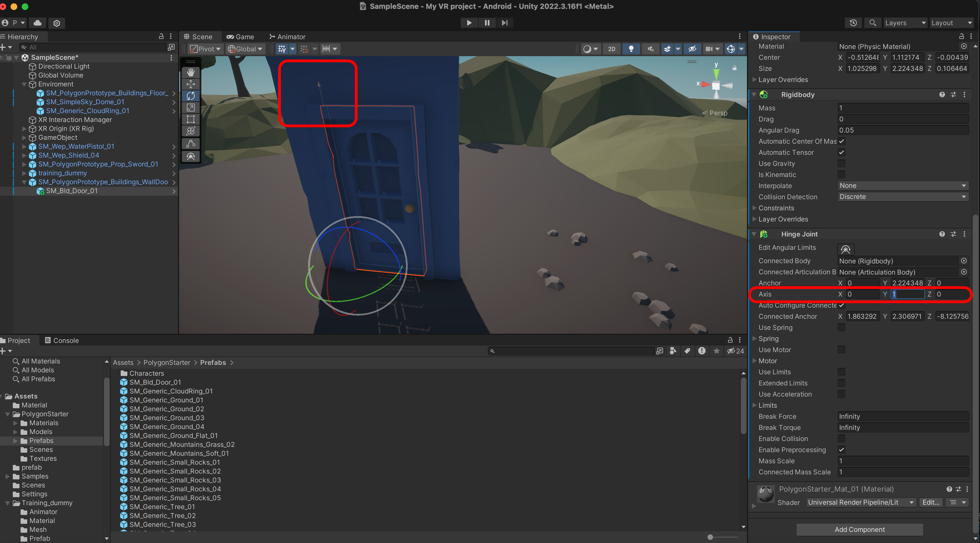Image resolution: width=980 pixels, height=543 pixels.
Task: Click the Play button
Action: 469,23
